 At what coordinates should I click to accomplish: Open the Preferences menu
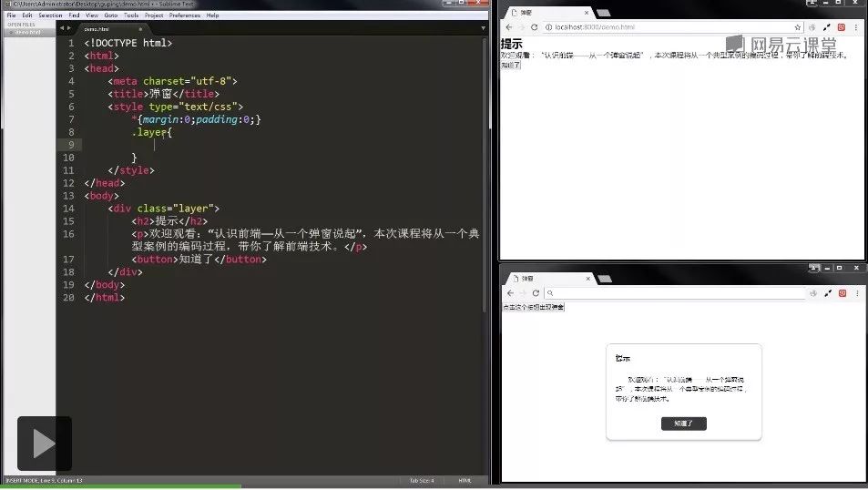click(184, 15)
